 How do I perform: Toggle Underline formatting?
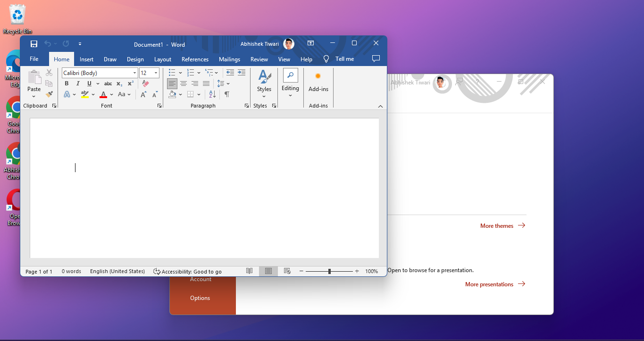[x=89, y=83]
